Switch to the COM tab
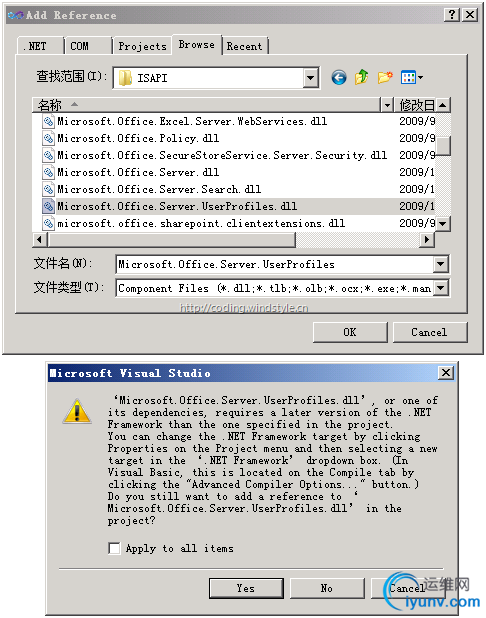This screenshot has width=486, height=618. [x=88, y=46]
